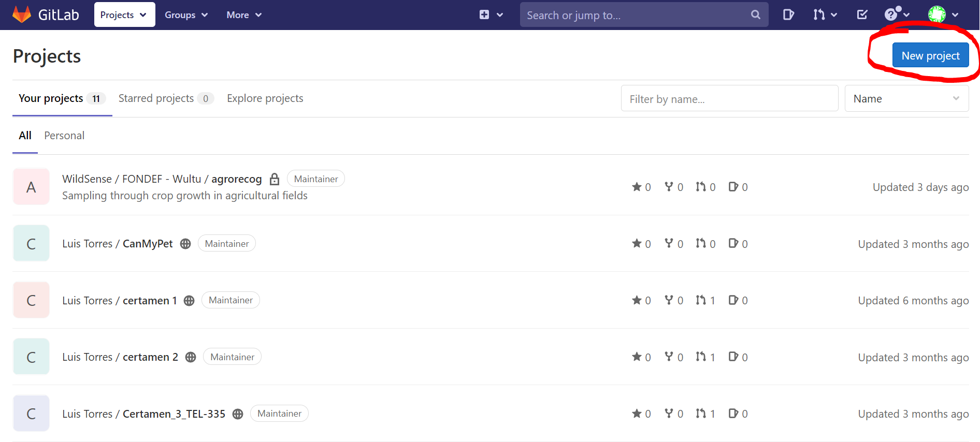Open the WildSense namespace link
980x442 pixels.
[x=87, y=179]
